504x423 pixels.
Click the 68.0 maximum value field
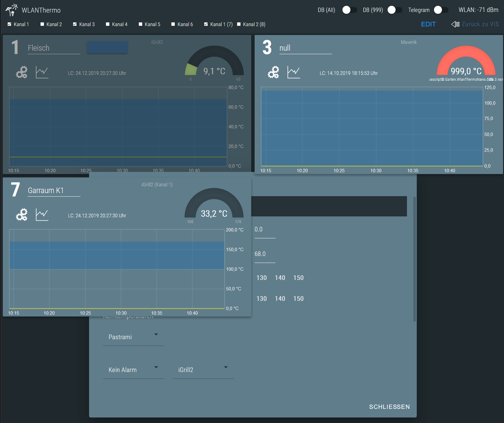coord(265,255)
